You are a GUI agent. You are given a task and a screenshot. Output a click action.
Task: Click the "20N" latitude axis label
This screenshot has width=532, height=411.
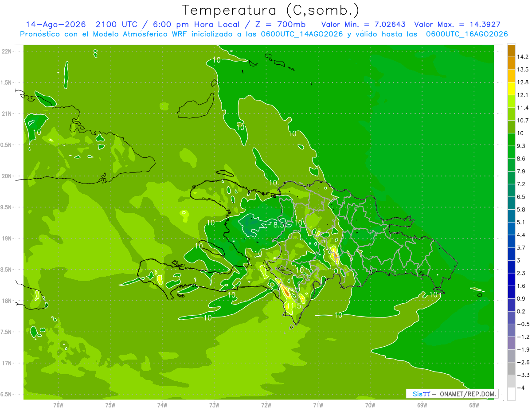click(x=7, y=176)
